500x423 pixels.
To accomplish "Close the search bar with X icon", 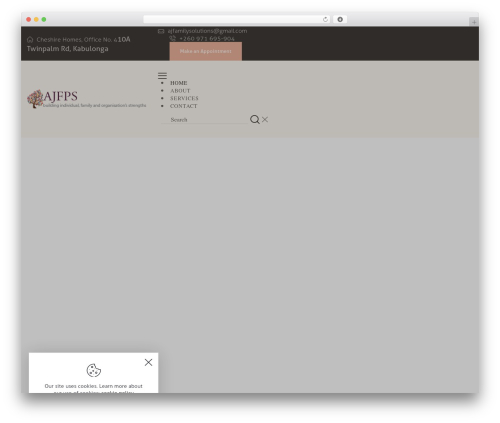I will [265, 119].
